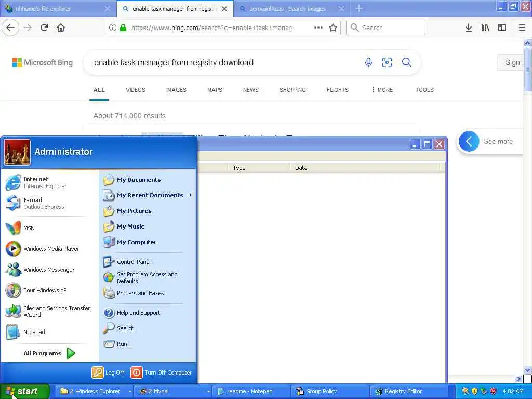Go back to previous page
The width and height of the screenshot is (532, 399).
pyautogui.click(x=10, y=28)
